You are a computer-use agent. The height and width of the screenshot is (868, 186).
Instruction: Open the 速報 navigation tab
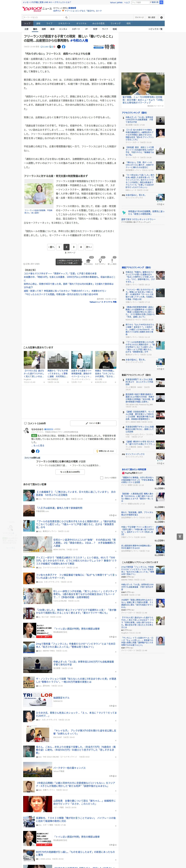(x=38, y=23)
